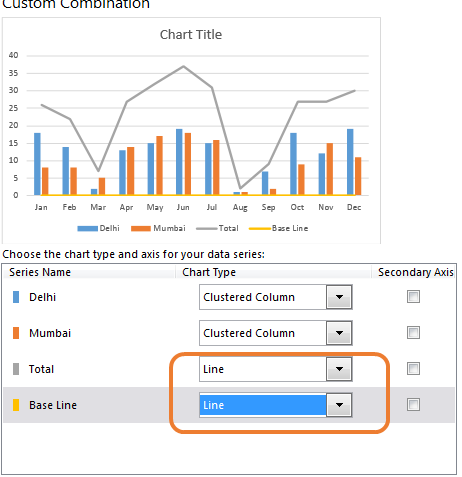Enable Secondary Axis for Delhi series

click(x=413, y=296)
